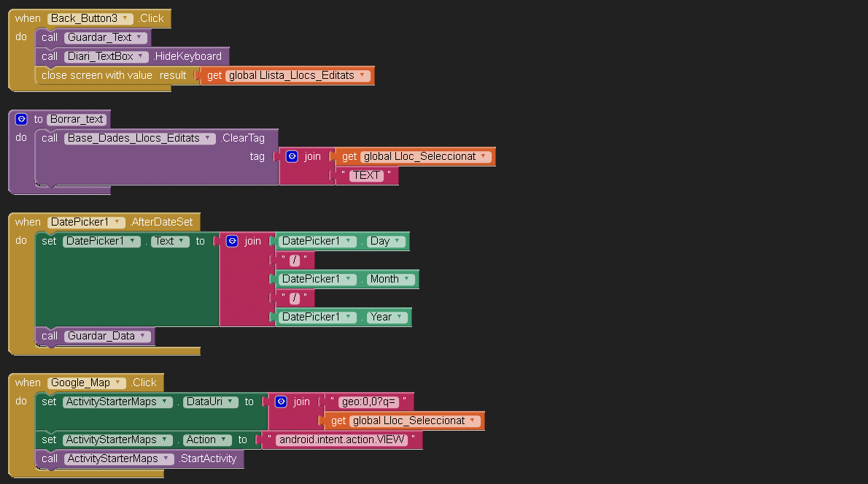Select the Borrar_text procedure name field
The height and width of the screenshot is (484, 868).
click(x=77, y=119)
